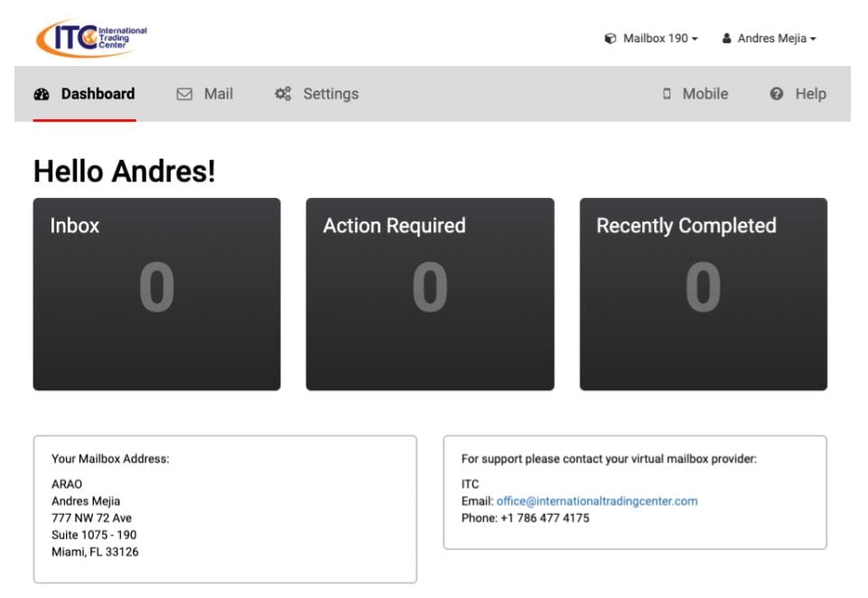This screenshot has height=598, width=868.
Task: Click the Inbox count number 0
Action: (x=156, y=287)
